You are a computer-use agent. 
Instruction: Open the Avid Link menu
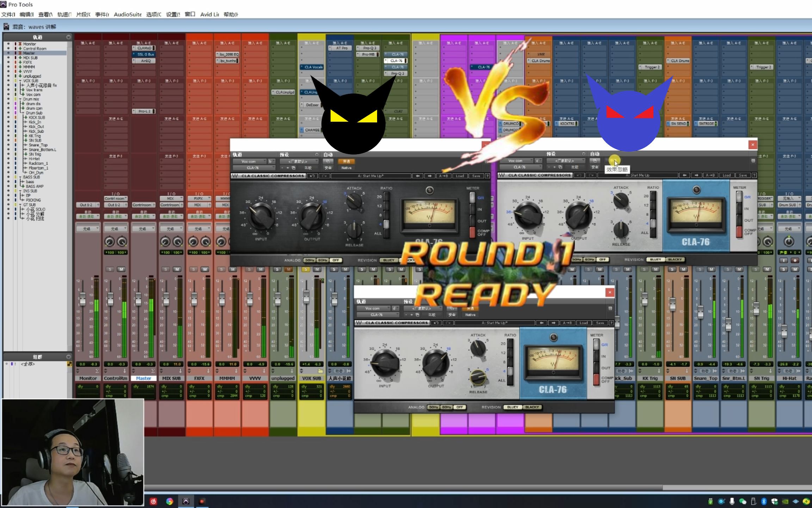click(209, 14)
